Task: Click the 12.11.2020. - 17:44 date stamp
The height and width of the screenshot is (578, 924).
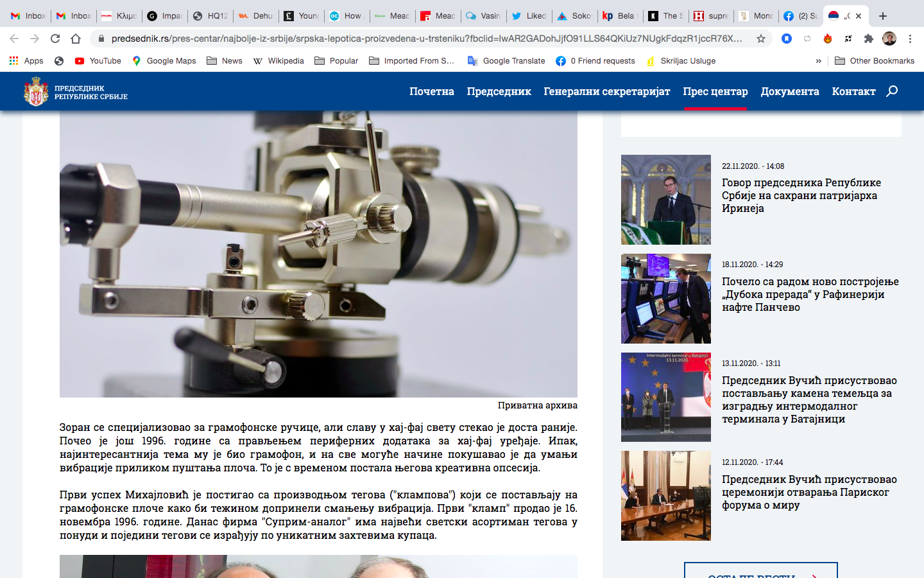Action: [x=752, y=462]
